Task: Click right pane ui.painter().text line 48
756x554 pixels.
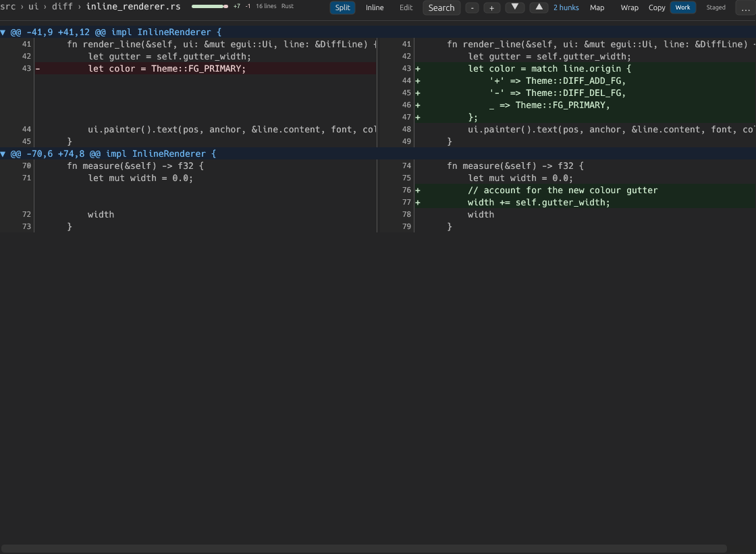Action: pos(612,129)
